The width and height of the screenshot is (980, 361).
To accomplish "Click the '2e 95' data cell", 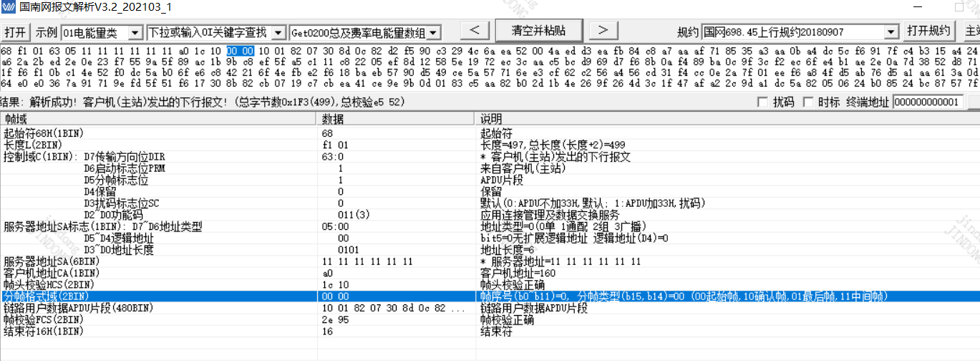I will [335, 319].
